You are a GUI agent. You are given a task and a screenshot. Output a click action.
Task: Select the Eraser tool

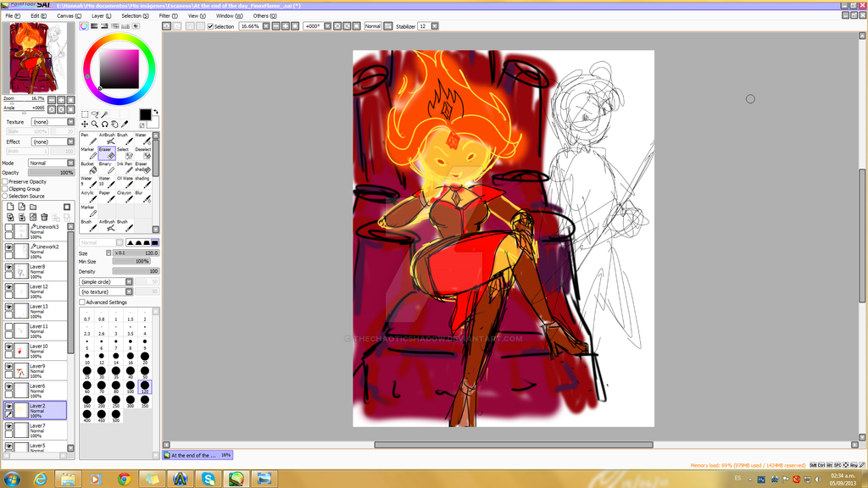tap(107, 152)
